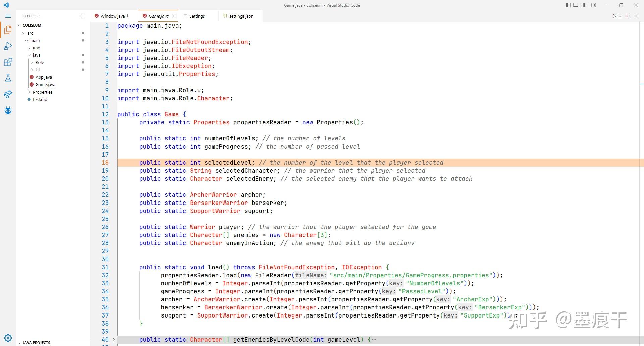Screen dimensions: 644x346
Task: Click the Split Editor icon in title bar
Action: (627, 16)
